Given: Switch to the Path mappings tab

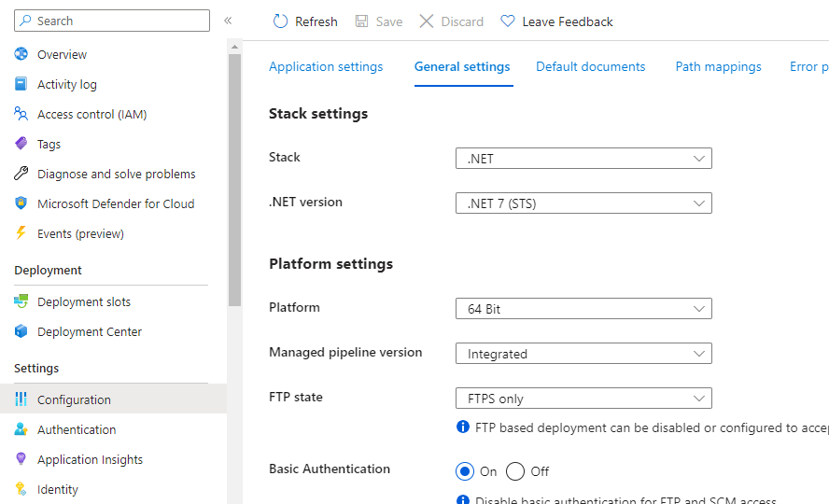Looking at the screenshot, I should pyautogui.click(x=718, y=67).
